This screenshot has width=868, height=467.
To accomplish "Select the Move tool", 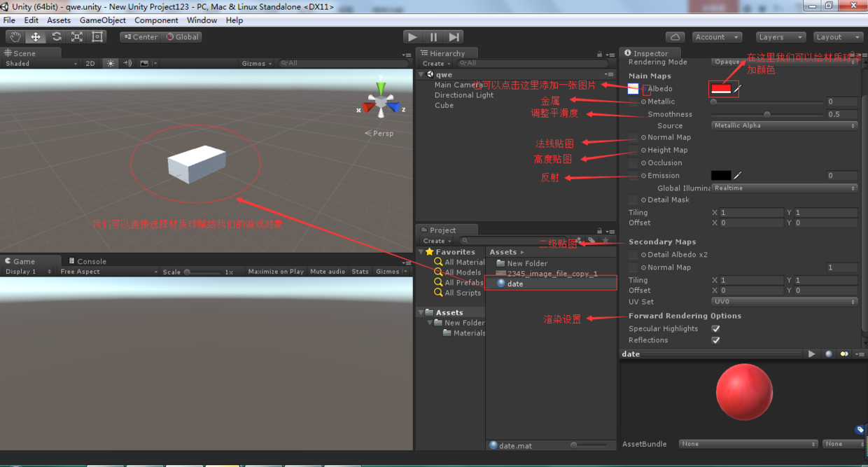I will click(36, 37).
